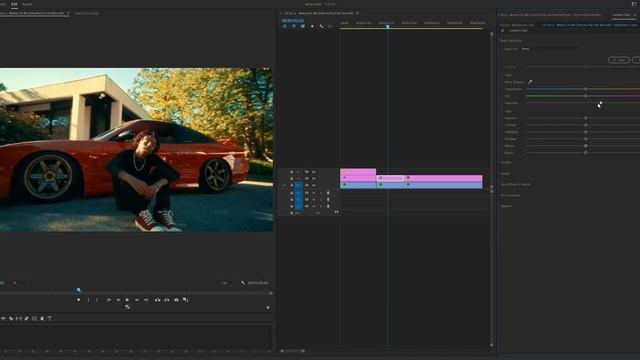Hide the second video track output
This screenshot has width=640, height=360.
click(x=313, y=178)
